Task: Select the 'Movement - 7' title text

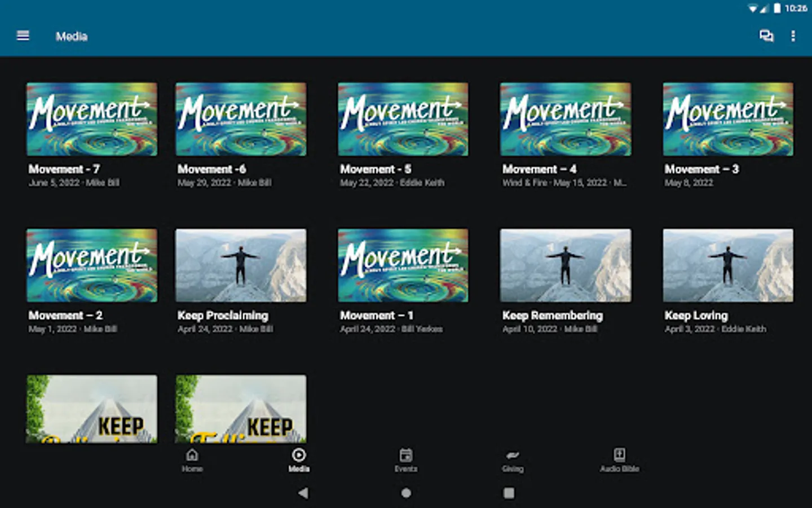Action: coord(64,169)
